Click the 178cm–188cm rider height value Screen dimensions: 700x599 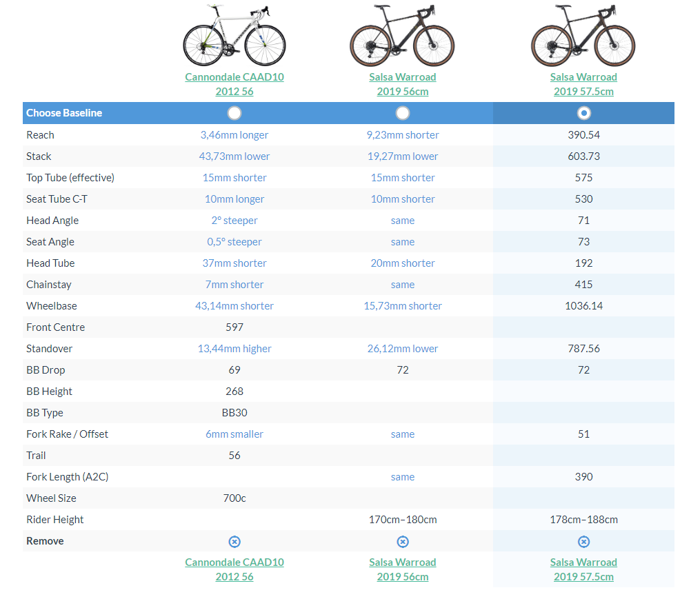pyautogui.click(x=583, y=520)
